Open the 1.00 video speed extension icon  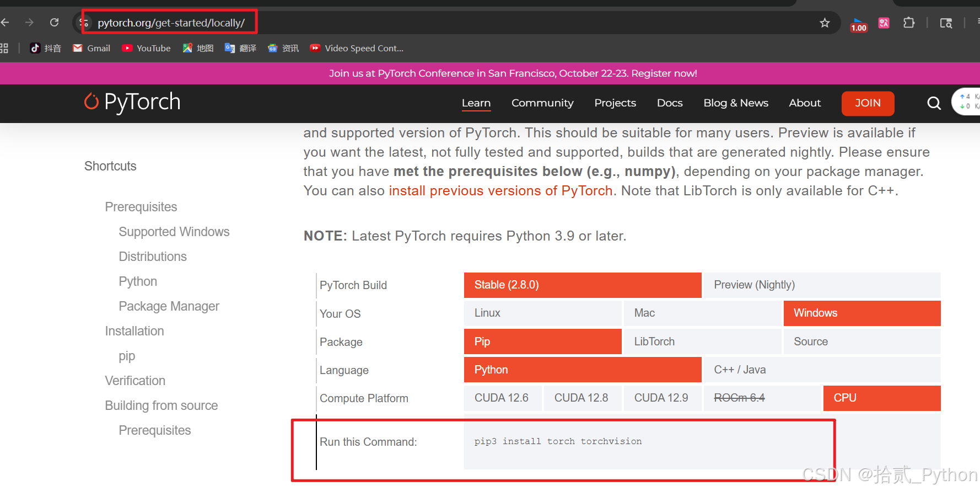point(858,24)
